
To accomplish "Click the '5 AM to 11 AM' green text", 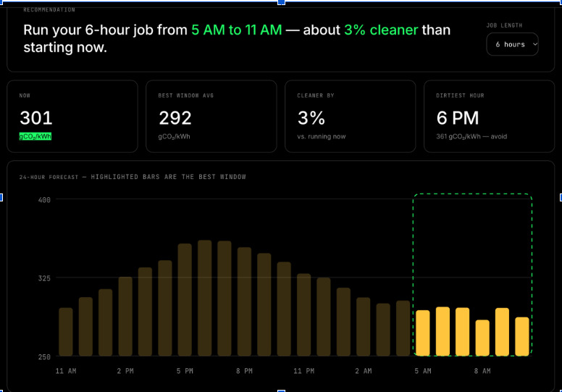I will [x=237, y=30].
